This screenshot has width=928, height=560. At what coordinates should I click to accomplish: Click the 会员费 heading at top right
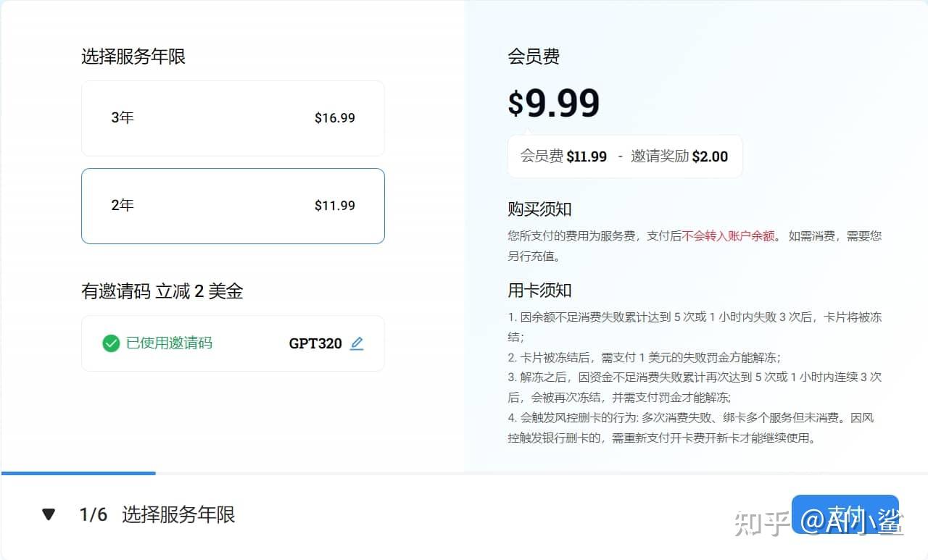click(x=534, y=57)
